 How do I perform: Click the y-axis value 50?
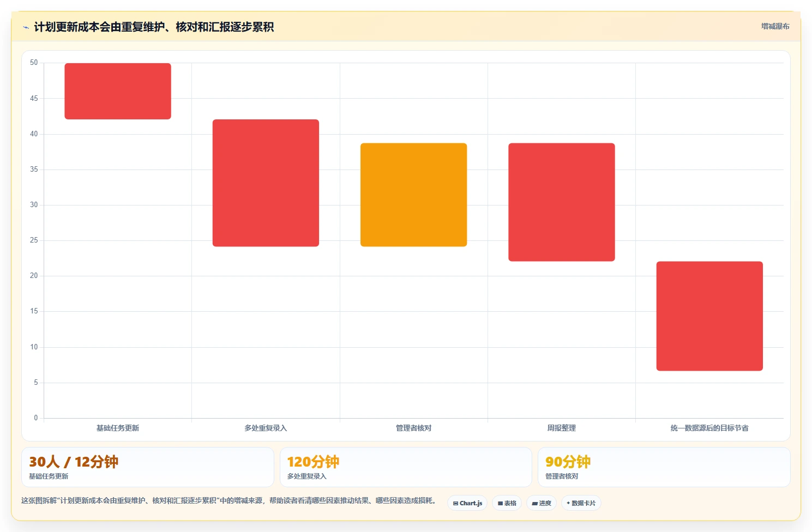34,63
